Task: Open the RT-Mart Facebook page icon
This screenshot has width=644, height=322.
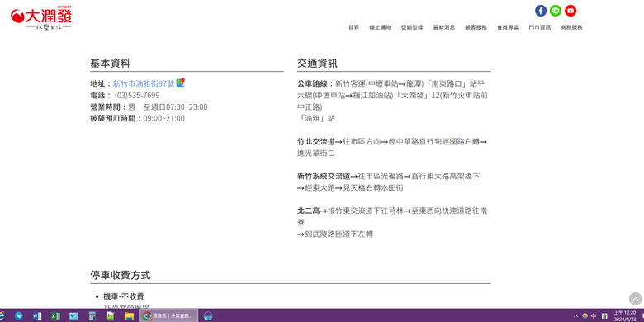Action: (541, 11)
